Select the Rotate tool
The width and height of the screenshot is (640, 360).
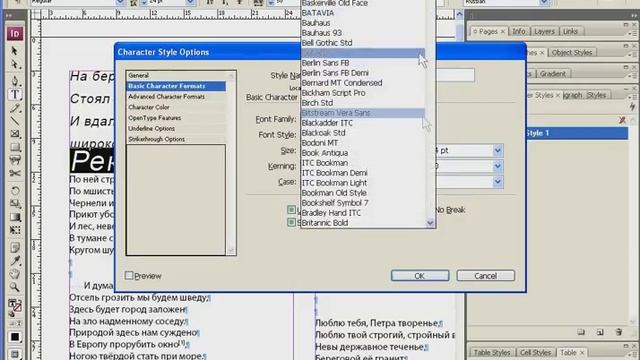click(x=15, y=190)
